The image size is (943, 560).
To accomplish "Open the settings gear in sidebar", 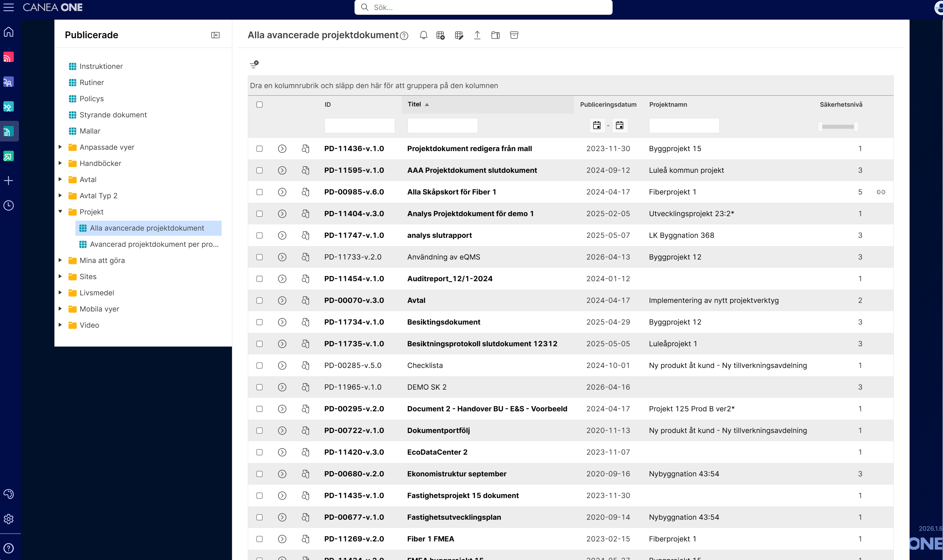I will 8,519.
